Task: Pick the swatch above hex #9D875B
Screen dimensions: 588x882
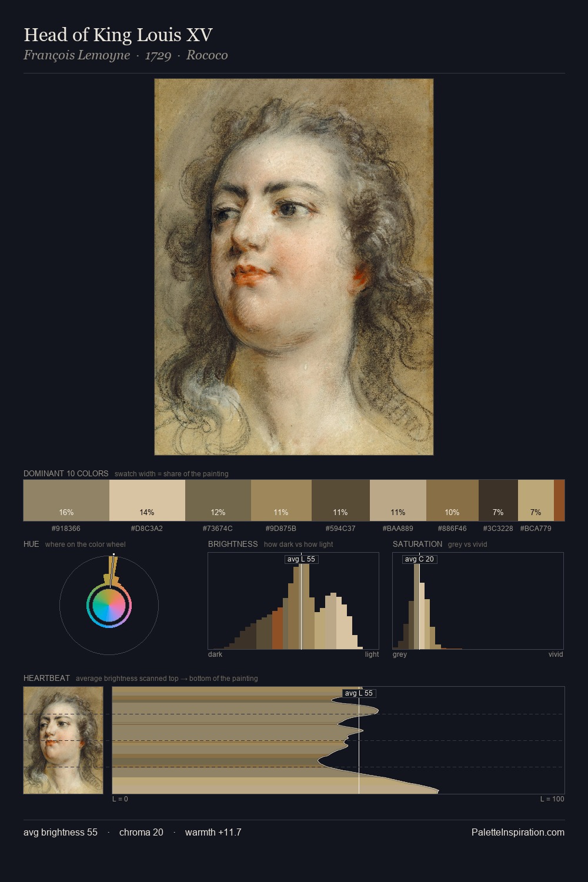Action: coord(281,500)
